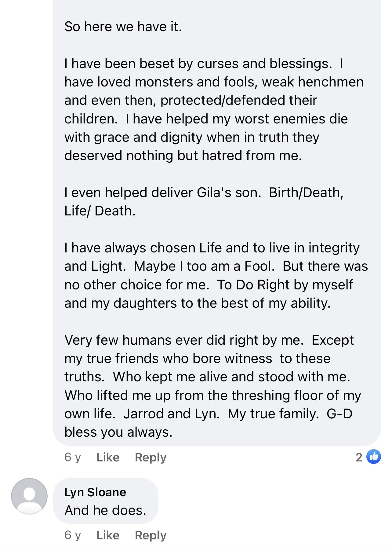Select the "And he does." comment text
Viewport: 392px width, 547px height.
105,510
